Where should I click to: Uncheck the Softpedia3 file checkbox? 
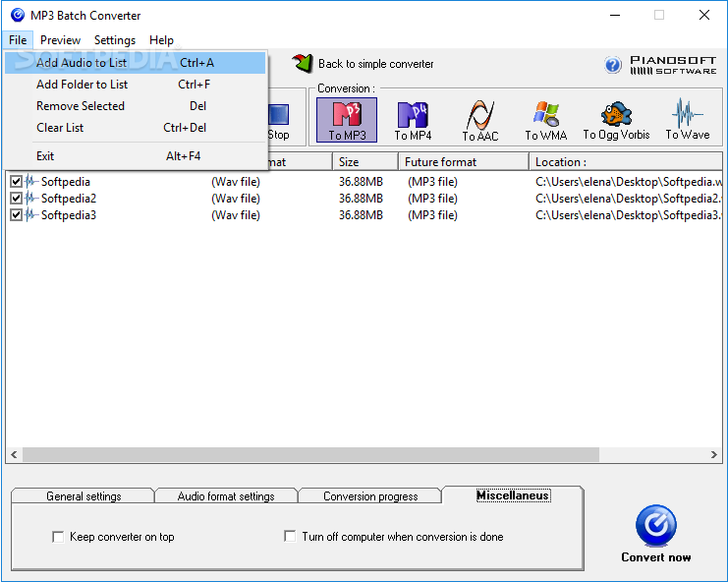17,215
